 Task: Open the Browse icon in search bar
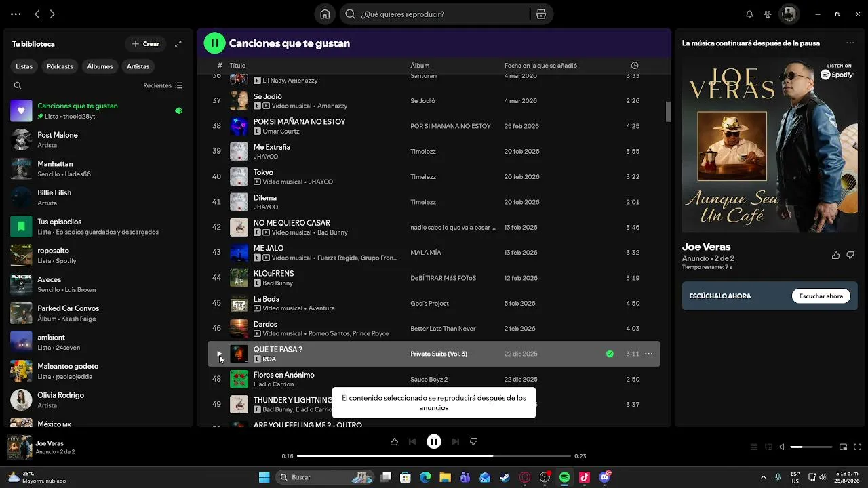click(540, 14)
